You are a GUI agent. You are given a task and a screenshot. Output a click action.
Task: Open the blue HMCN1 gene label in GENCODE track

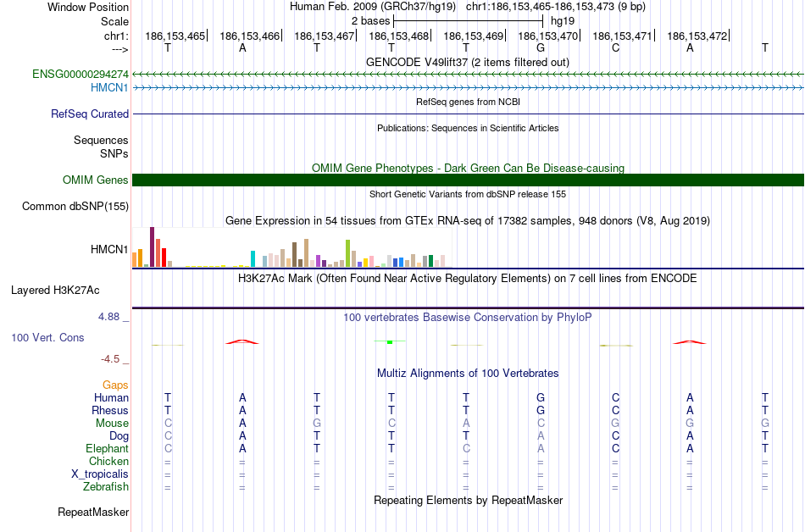tap(109, 88)
